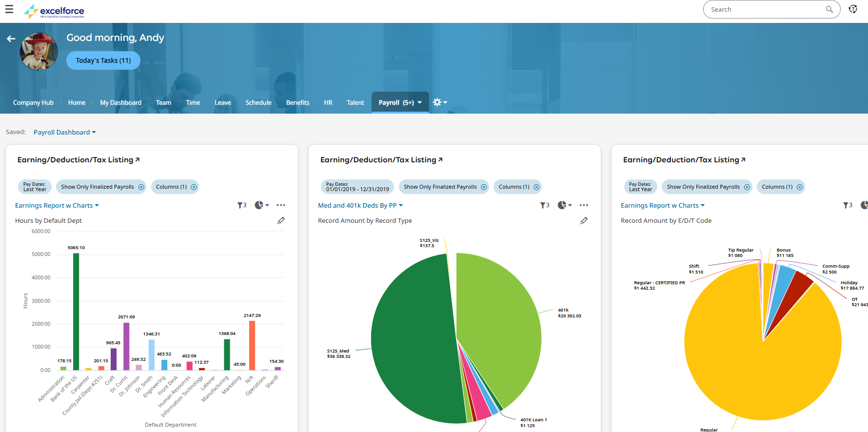Select the coral N/A bar labeled 2147:29
Viewport: 868px width, 432px height.
point(252,345)
